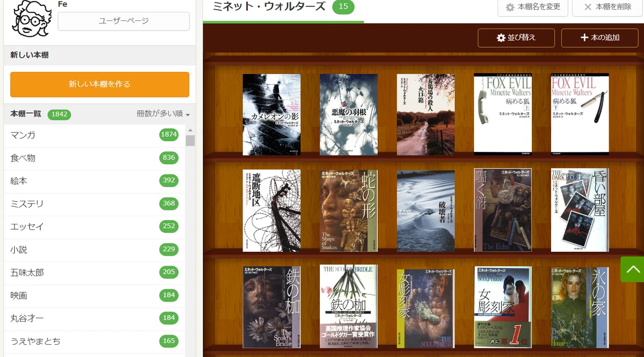The width and height of the screenshot is (644, 357).
Task: Click 本棚名を変更 button
Action: 533,7
